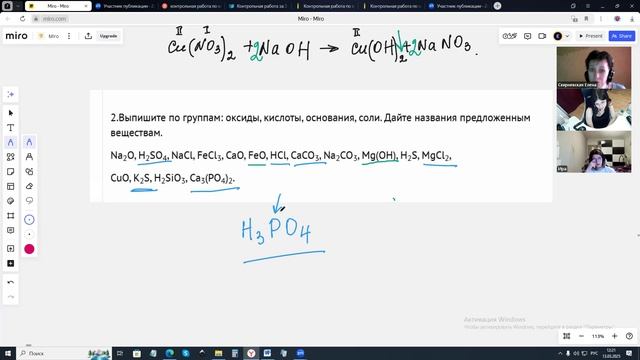The height and width of the screenshot is (360, 640).
Task: Open Task View on the taskbar
Action: 120,353
